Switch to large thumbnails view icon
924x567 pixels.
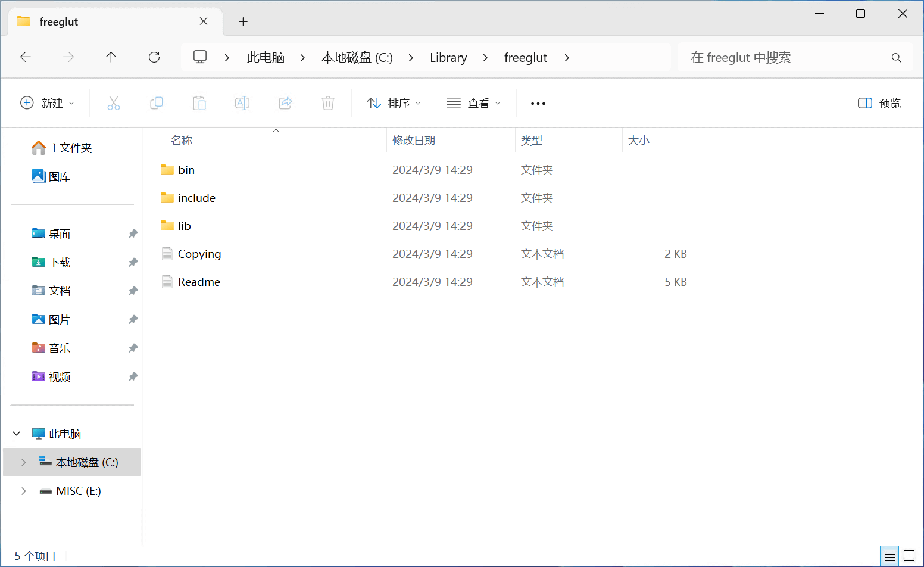pyautogui.click(x=909, y=556)
